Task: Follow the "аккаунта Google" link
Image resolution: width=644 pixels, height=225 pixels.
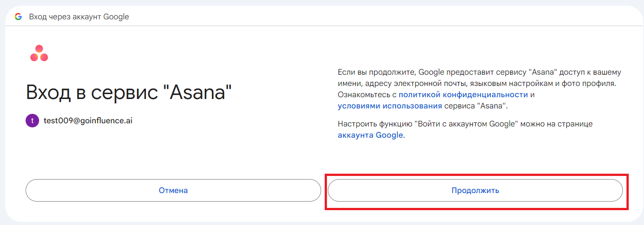Action: (x=370, y=135)
